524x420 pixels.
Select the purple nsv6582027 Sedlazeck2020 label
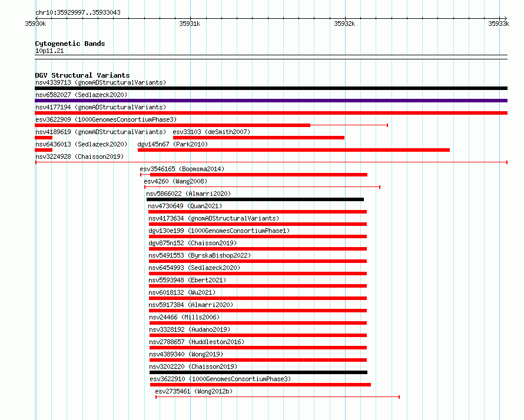(81, 95)
